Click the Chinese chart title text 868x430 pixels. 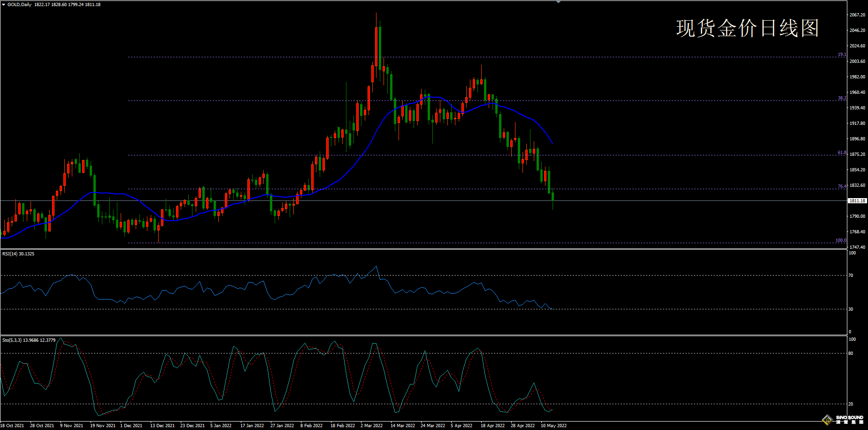point(747,28)
